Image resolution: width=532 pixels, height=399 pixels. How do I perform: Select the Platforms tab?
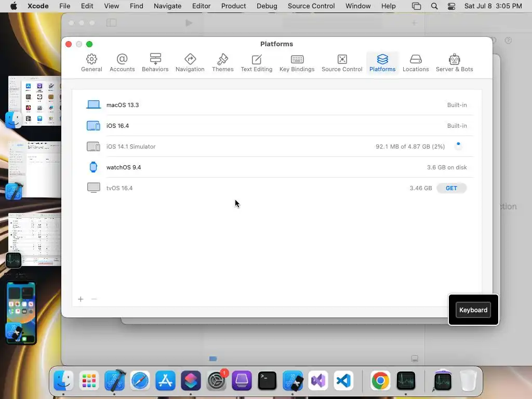[x=382, y=63]
